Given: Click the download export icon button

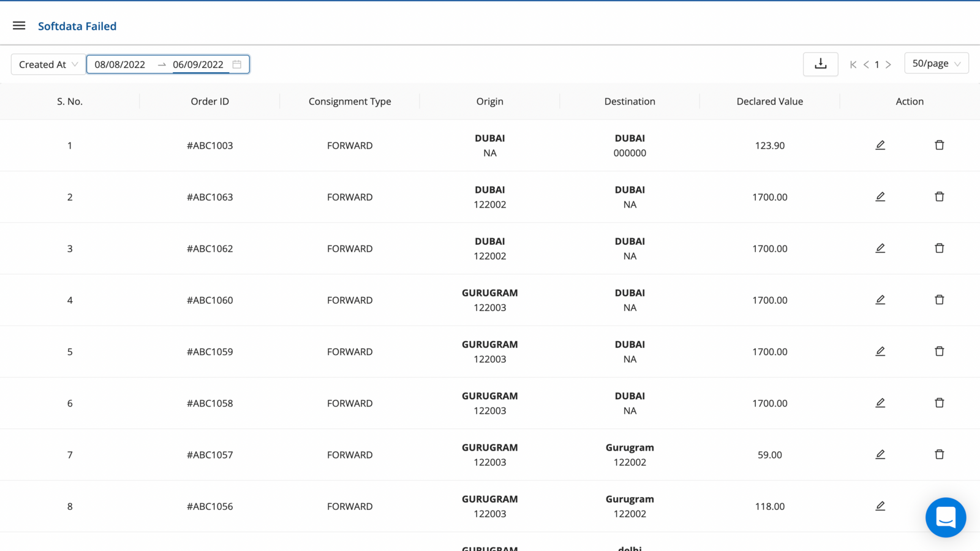Looking at the screenshot, I should pos(820,64).
